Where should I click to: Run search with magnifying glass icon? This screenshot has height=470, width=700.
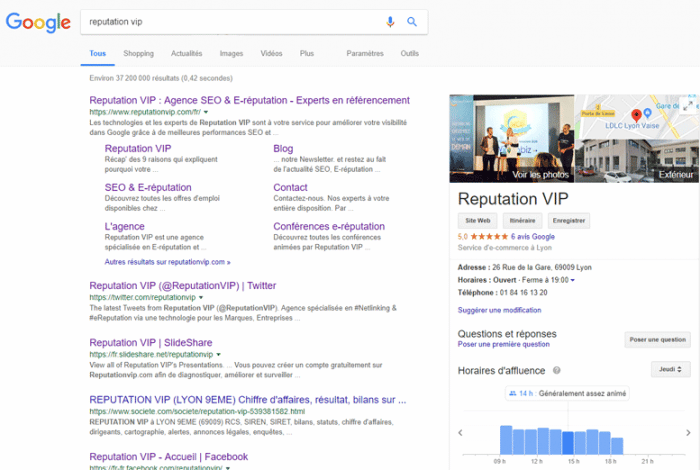(412, 21)
